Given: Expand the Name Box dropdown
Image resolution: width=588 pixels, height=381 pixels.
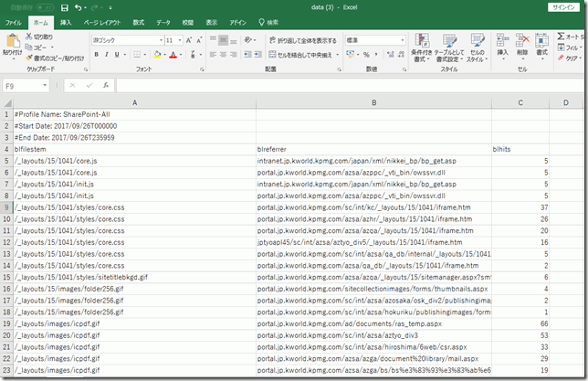Looking at the screenshot, I should pos(45,86).
